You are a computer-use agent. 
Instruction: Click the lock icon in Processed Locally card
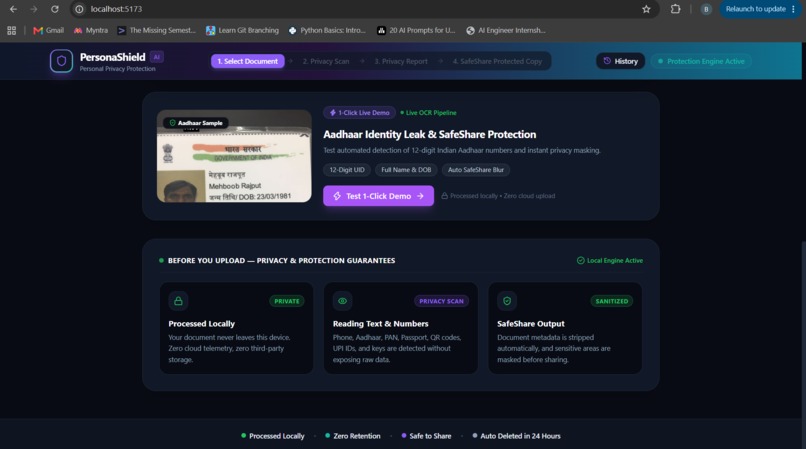(178, 301)
